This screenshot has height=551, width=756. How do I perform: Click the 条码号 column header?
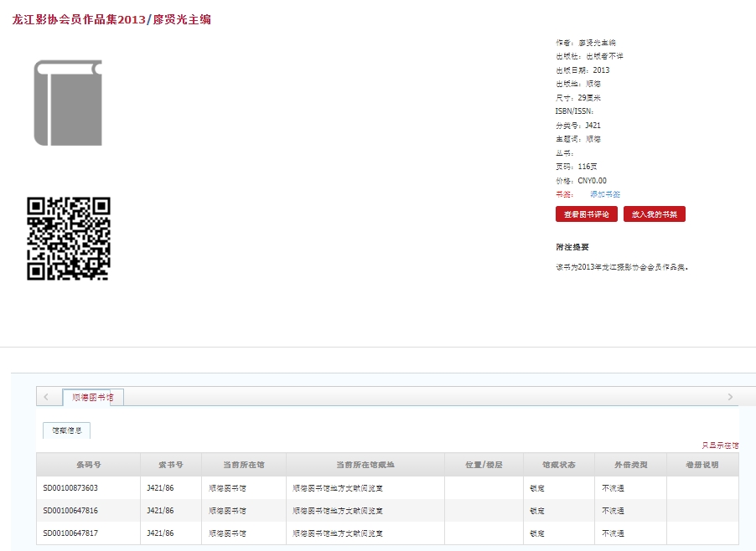88,465
